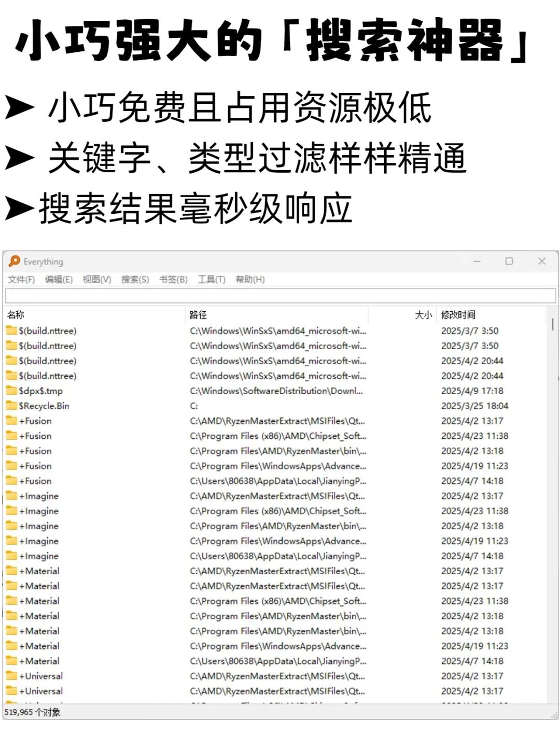Screen dimensions: 560x747
Task: Open the 搜索(S) menu
Action: click(x=134, y=279)
